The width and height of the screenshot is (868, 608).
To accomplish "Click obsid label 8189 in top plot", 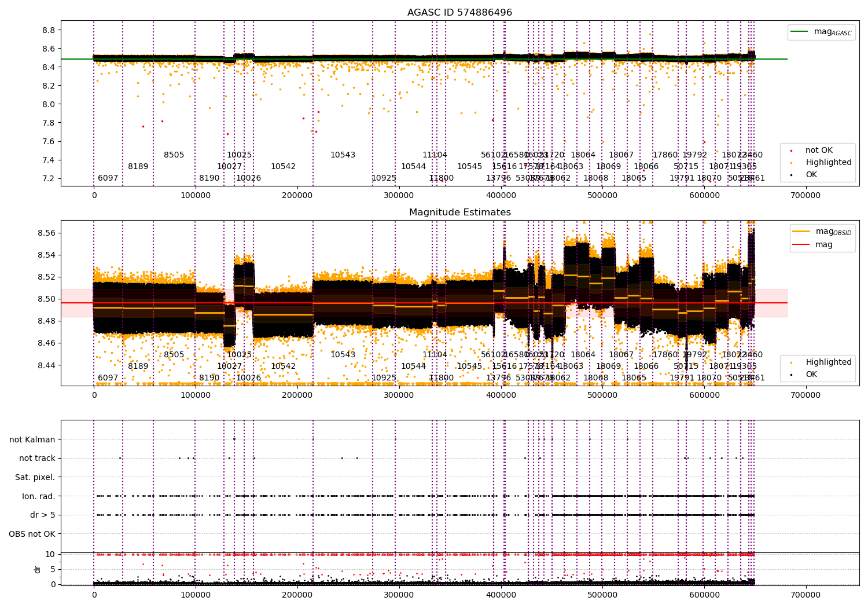I will click(x=138, y=166).
